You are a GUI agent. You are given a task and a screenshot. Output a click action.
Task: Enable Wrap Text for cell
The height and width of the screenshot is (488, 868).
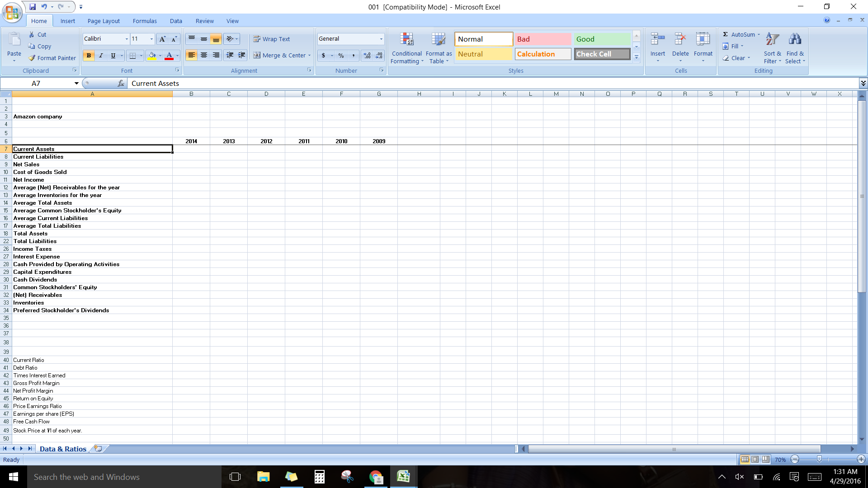pos(271,39)
